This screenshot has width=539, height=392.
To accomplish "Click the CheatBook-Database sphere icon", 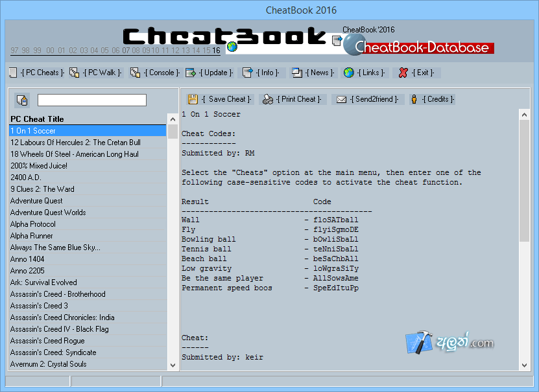I will point(353,45).
